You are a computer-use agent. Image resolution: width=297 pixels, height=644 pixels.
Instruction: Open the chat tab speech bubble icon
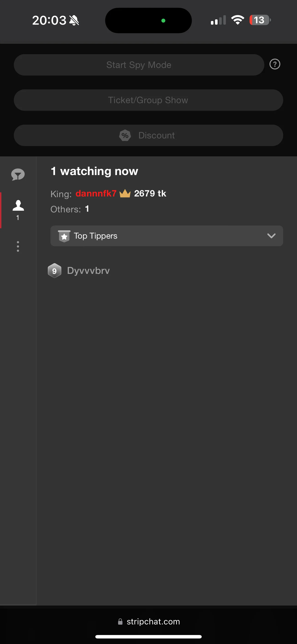[x=18, y=175]
